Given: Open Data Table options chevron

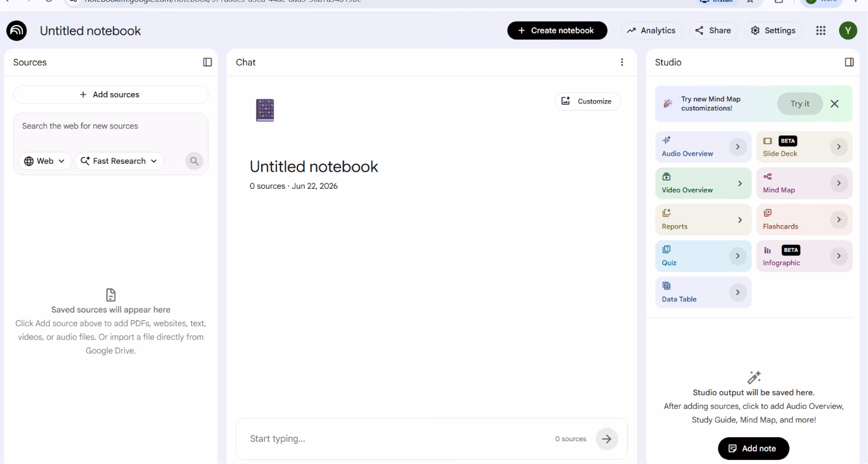Looking at the screenshot, I should pos(738,292).
